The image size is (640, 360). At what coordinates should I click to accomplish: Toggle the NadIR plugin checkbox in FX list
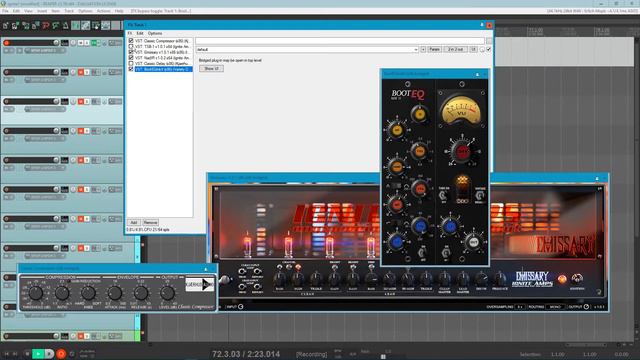[131, 58]
